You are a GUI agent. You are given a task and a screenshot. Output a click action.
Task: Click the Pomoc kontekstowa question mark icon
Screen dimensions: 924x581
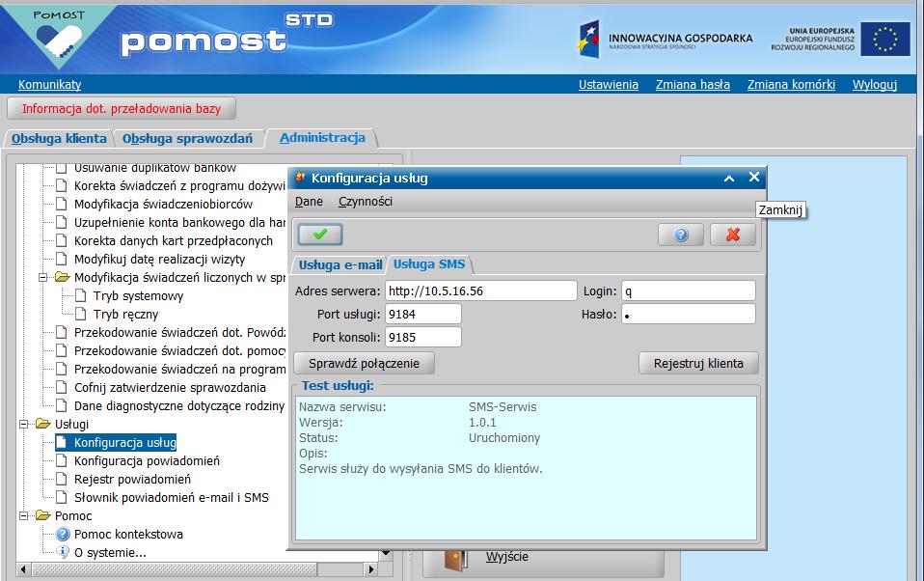click(63, 535)
